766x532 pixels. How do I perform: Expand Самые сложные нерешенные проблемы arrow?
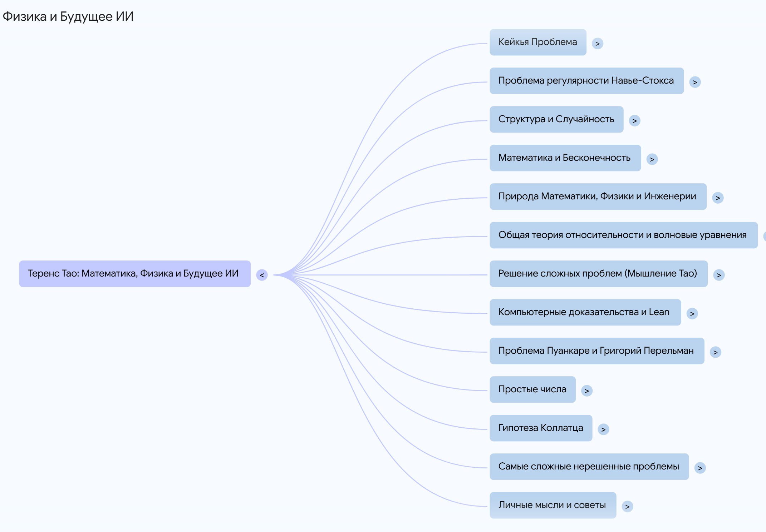click(700, 468)
